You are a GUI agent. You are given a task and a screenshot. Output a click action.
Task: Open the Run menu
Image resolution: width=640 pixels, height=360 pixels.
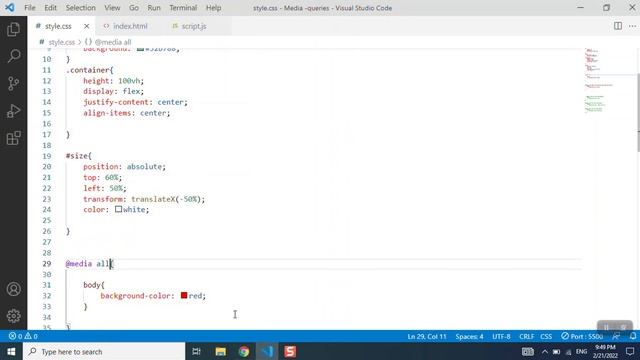[154, 8]
